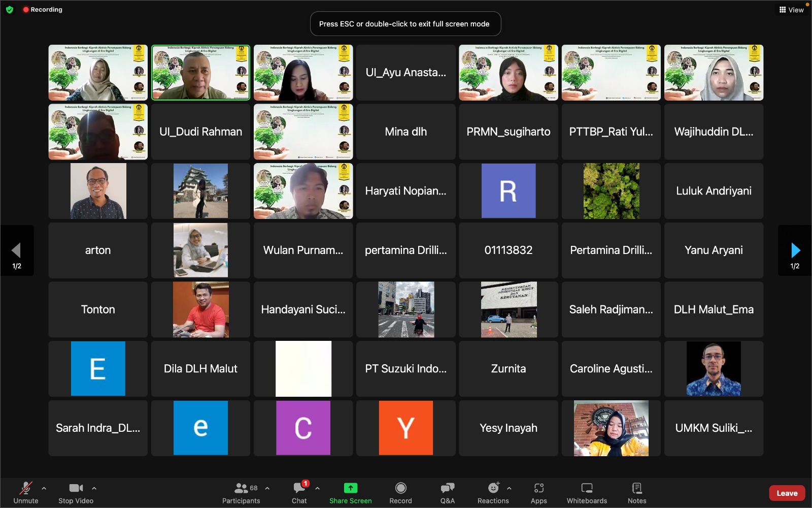This screenshot has height=508, width=812.
Task: Start recording with the Record button
Action: click(x=400, y=492)
